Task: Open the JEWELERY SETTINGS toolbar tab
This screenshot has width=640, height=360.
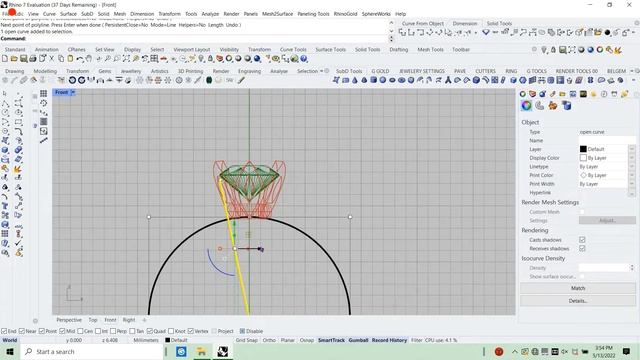Action: (422, 71)
